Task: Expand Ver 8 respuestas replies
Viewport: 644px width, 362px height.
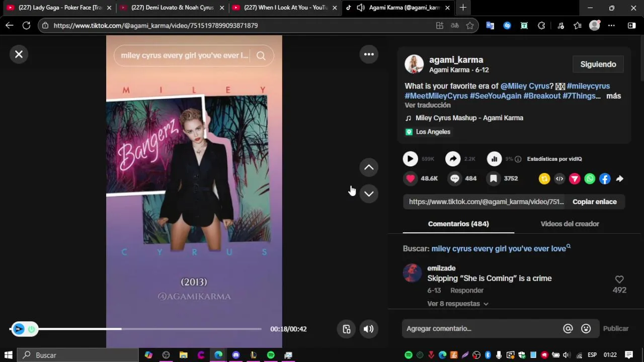Action: point(458,304)
